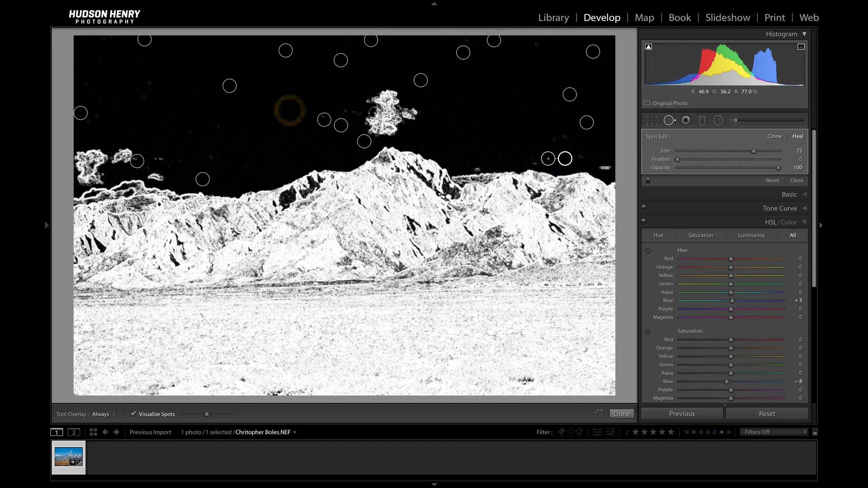
Task: Adjust the spot Feather slider
Action: [677, 159]
